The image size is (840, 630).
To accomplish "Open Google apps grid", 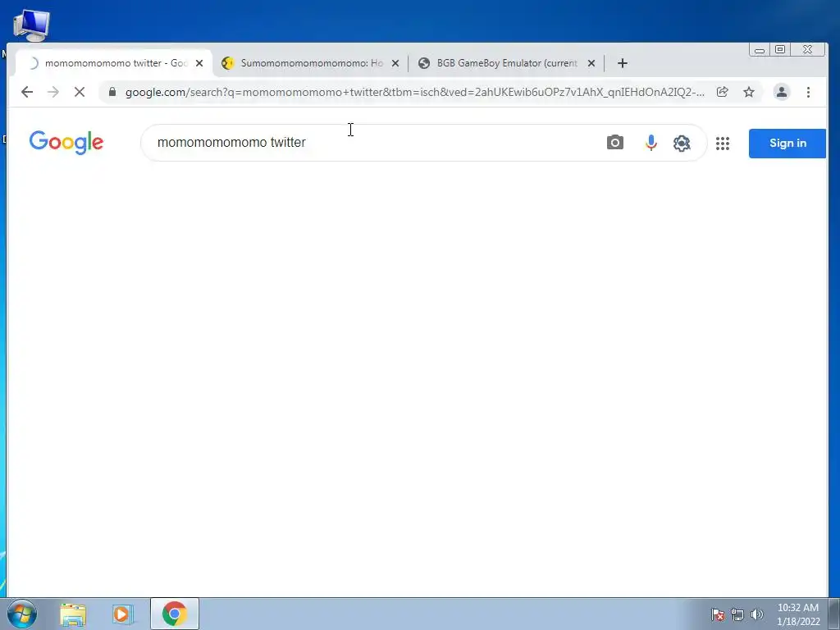I will [723, 143].
